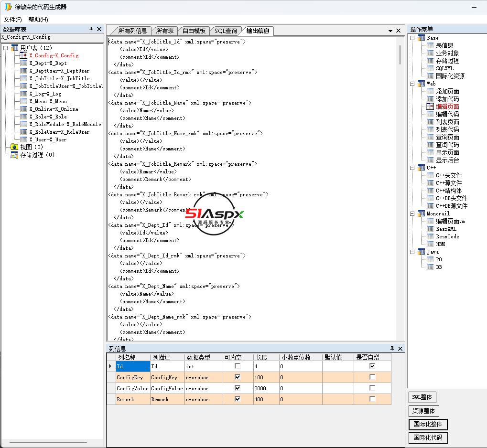Viewport: 487px width, 448px height.
Task: Toggle 可为空 checkbox for ConfigValue row
Action: pos(238,388)
